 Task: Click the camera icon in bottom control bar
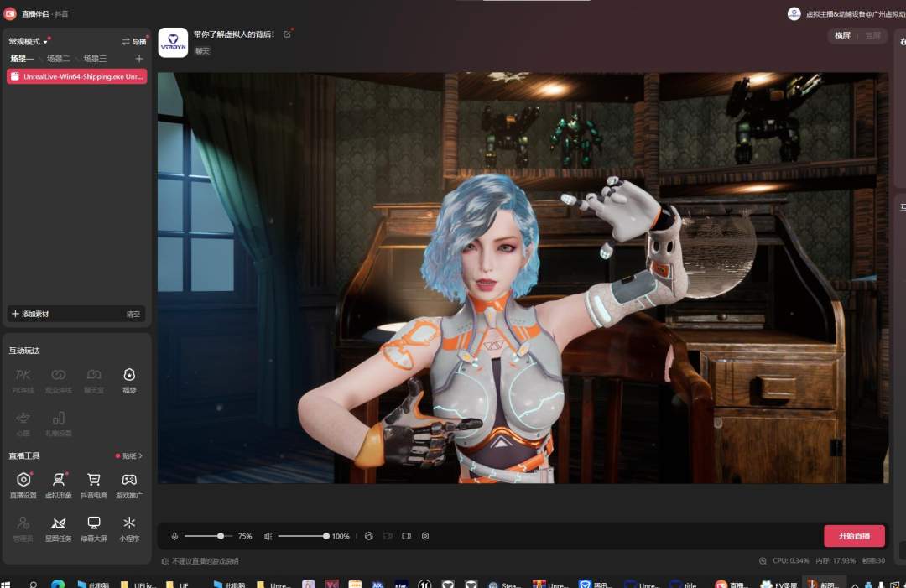pyautogui.click(x=407, y=536)
